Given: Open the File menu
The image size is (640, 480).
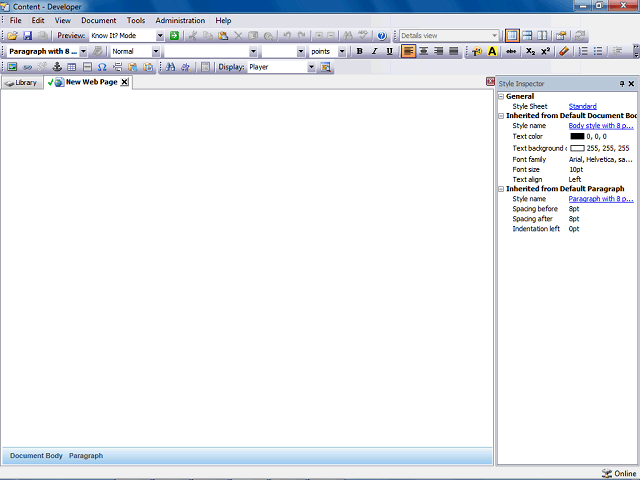Looking at the screenshot, I should click(x=16, y=20).
